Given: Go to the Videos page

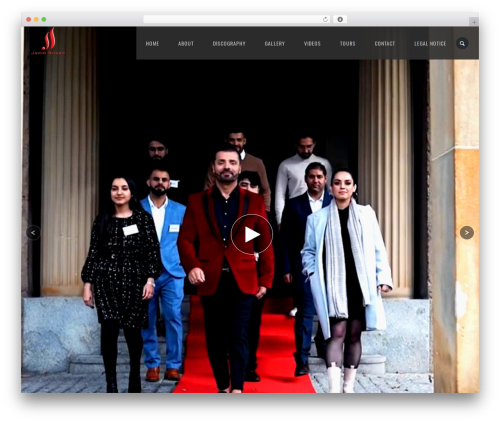Looking at the screenshot, I should 312,44.
